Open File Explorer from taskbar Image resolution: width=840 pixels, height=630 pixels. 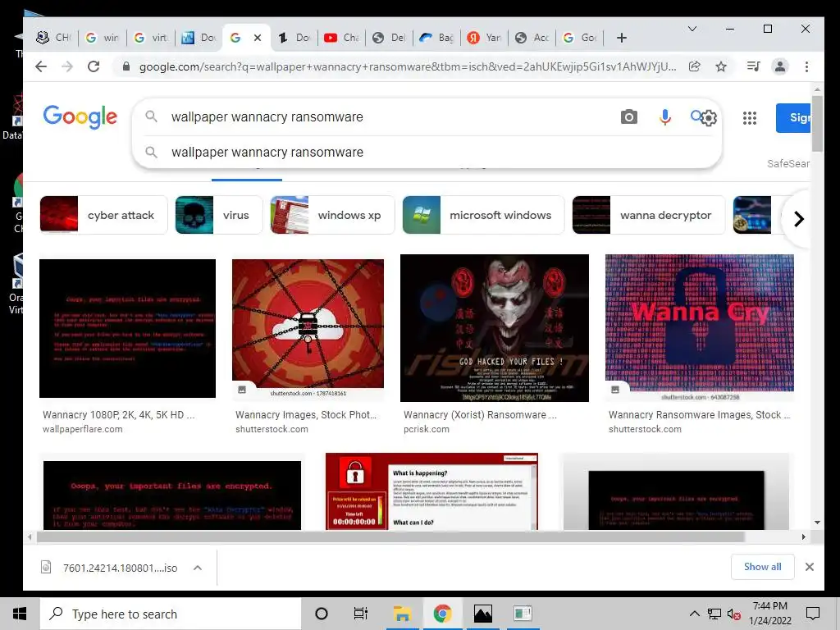[x=402, y=614]
